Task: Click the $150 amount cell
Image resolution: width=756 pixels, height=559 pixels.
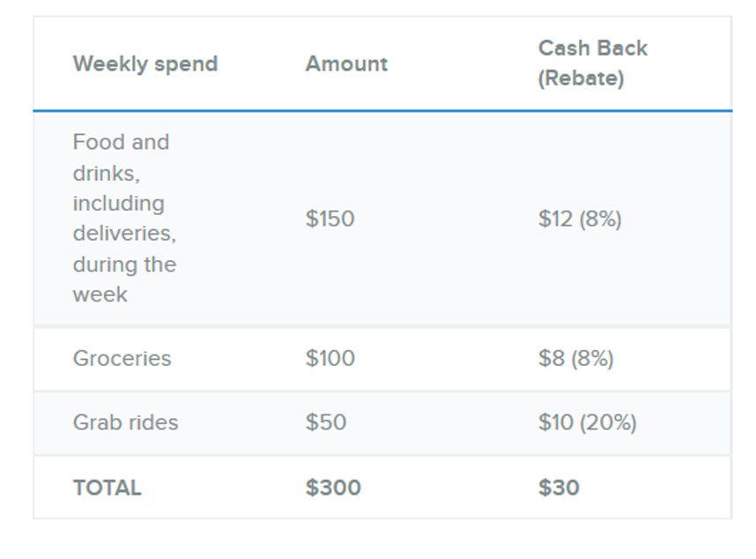Action: [330, 219]
